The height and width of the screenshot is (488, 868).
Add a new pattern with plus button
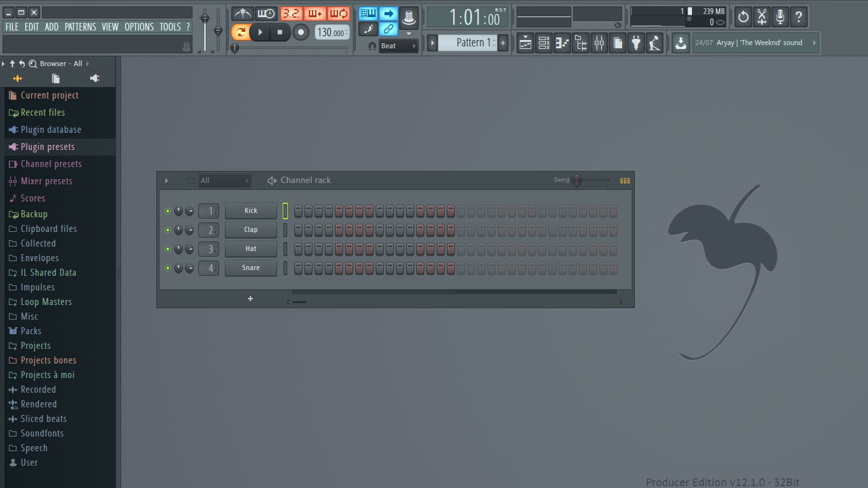(503, 43)
